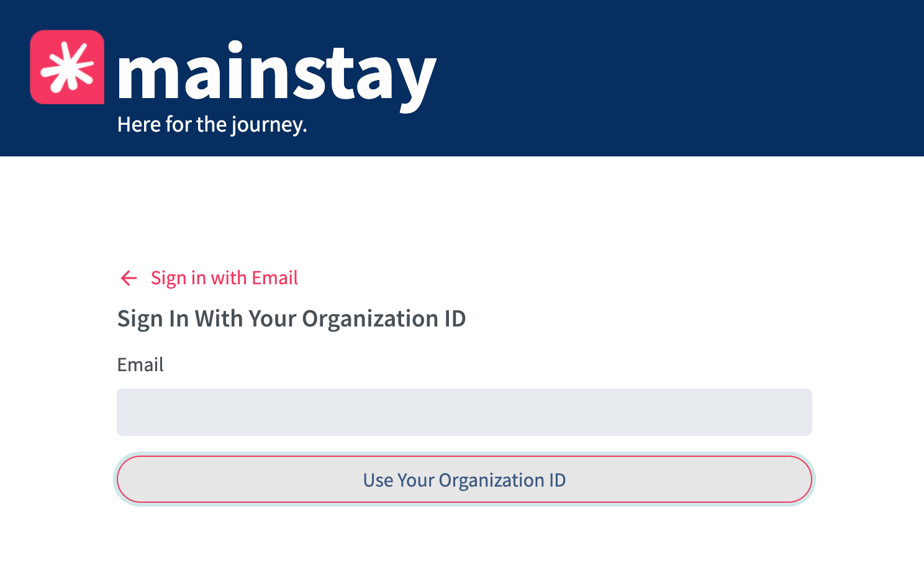Place cursor in the empty Email field
The width and height of the screenshot is (924, 576).
(x=464, y=412)
